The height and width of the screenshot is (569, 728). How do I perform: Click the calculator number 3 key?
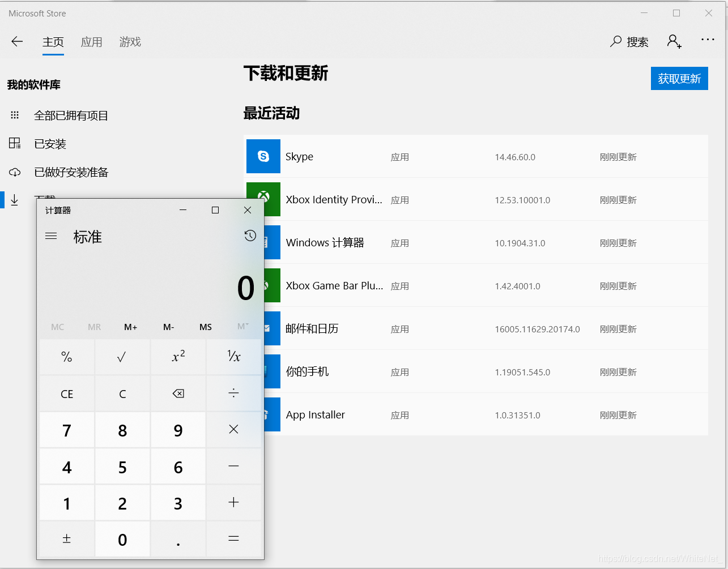click(178, 503)
